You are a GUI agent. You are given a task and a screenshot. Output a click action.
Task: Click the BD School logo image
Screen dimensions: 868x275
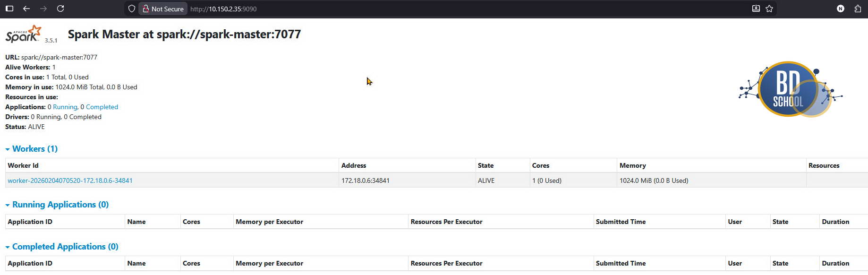coord(791,89)
